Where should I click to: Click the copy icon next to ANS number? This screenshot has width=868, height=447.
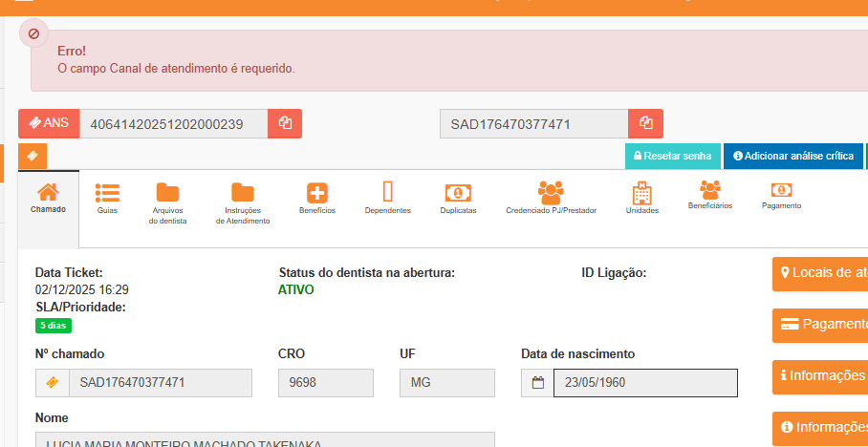(x=285, y=123)
